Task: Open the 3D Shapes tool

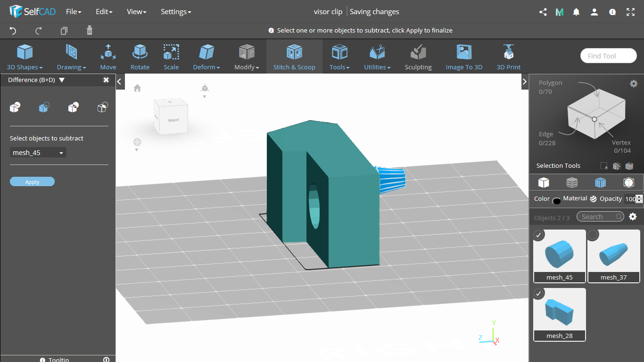Action: coord(25,57)
